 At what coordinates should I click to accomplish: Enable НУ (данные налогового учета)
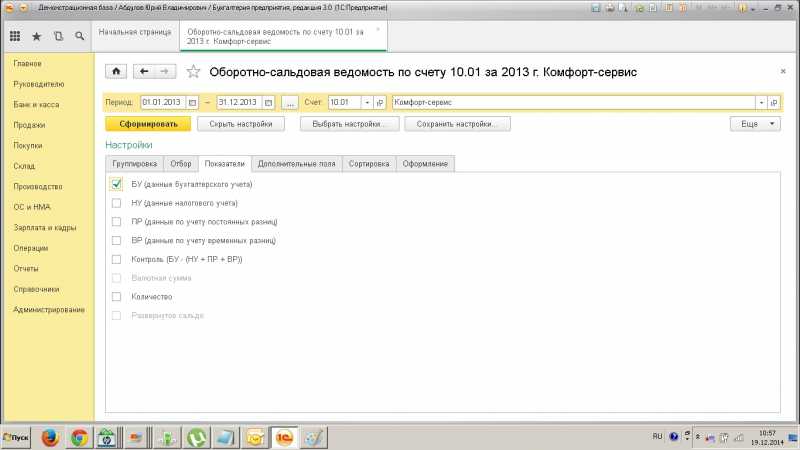tap(116, 203)
